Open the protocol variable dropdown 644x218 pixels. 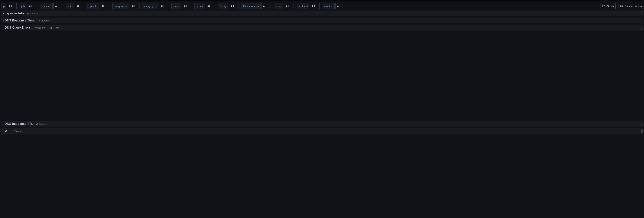[314, 6]
